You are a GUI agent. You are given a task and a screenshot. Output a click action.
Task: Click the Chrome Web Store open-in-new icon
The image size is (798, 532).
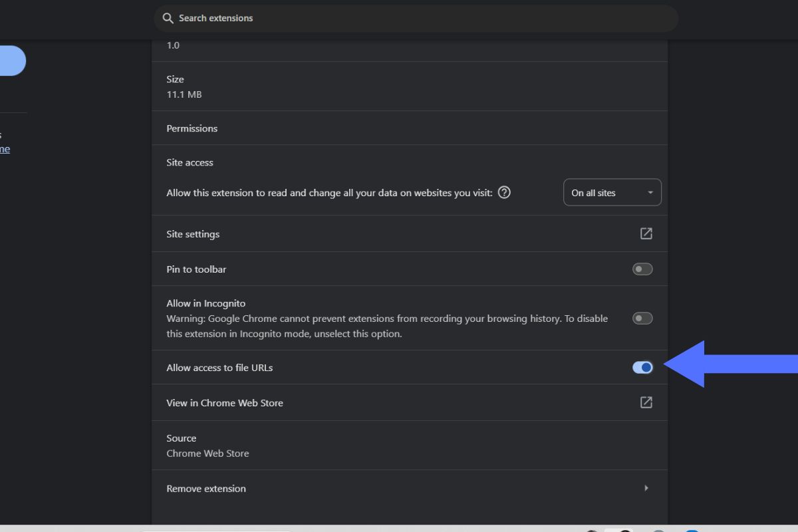[646, 402]
